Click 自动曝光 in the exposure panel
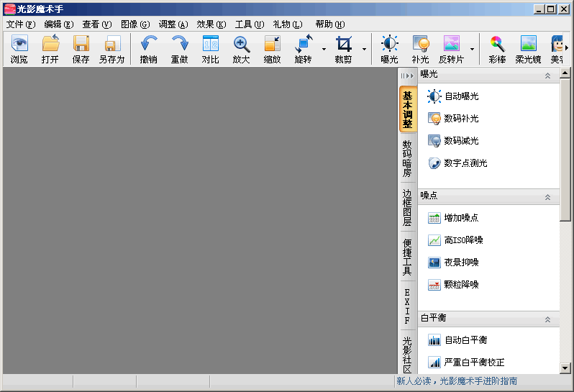This screenshot has width=574, height=392. pos(461,96)
